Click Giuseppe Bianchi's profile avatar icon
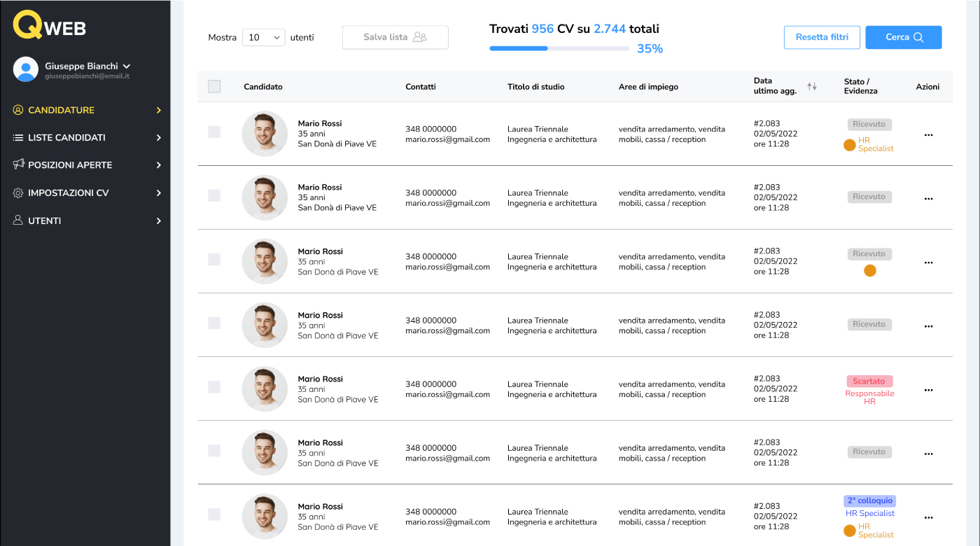The width and height of the screenshot is (980, 546). (x=26, y=69)
